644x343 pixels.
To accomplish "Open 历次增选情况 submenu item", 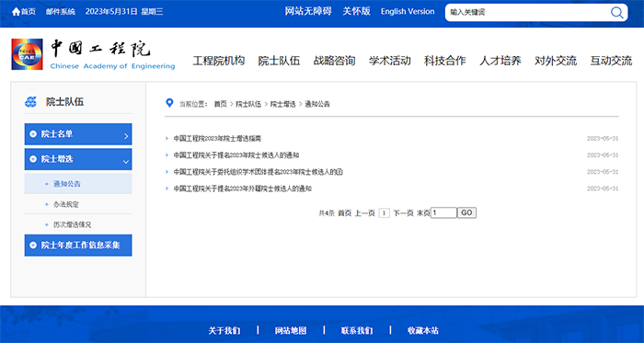I will pyautogui.click(x=73, y=225).
